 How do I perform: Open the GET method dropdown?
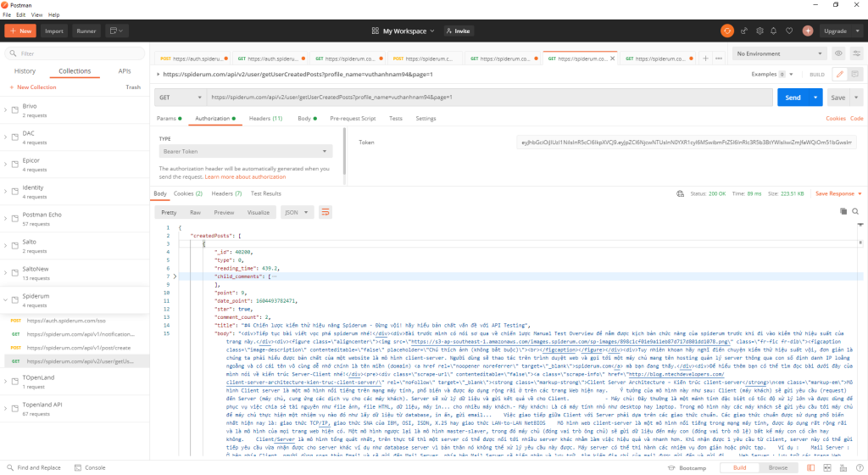point(180,98)
